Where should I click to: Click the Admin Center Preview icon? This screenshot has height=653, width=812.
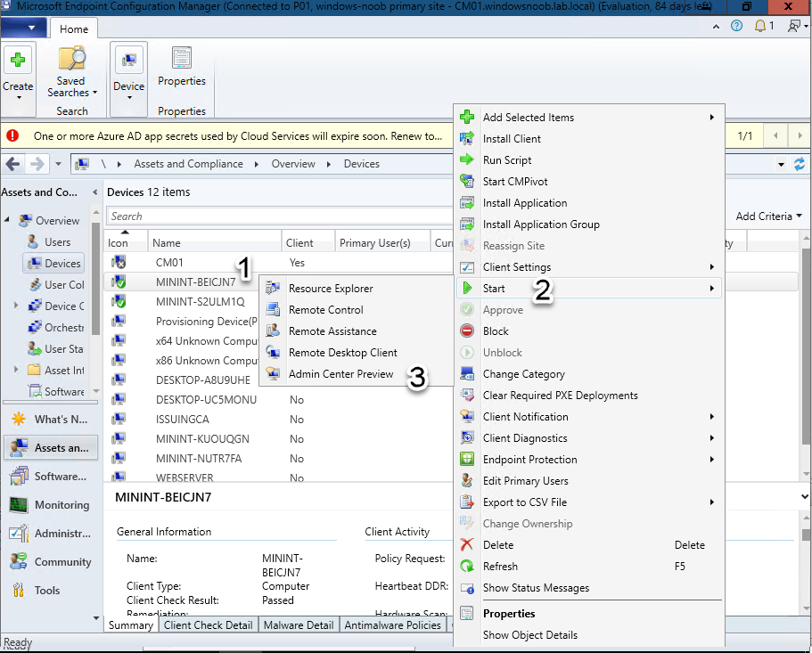click(273, 373)
